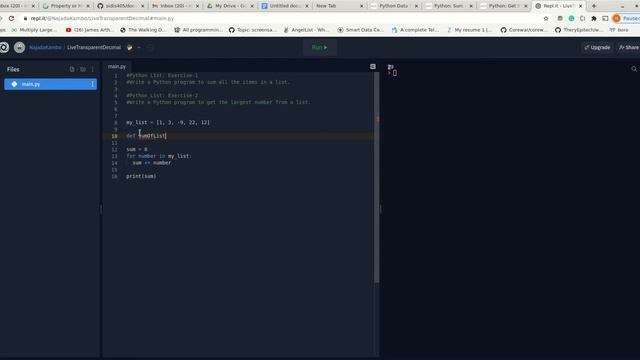640x360 pixels.
Task: Bookmark this page with the star icon
Action: point(546,18)
